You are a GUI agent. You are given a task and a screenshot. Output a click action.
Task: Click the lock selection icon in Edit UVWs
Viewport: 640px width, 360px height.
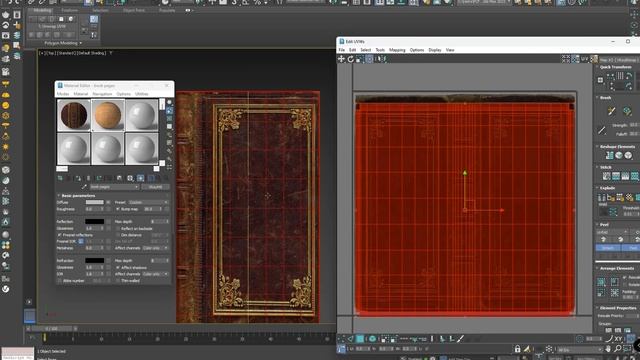click(x=518, y=349)
